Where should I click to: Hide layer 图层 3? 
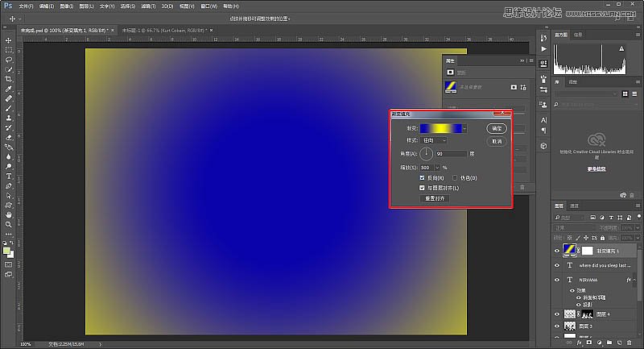557,326
